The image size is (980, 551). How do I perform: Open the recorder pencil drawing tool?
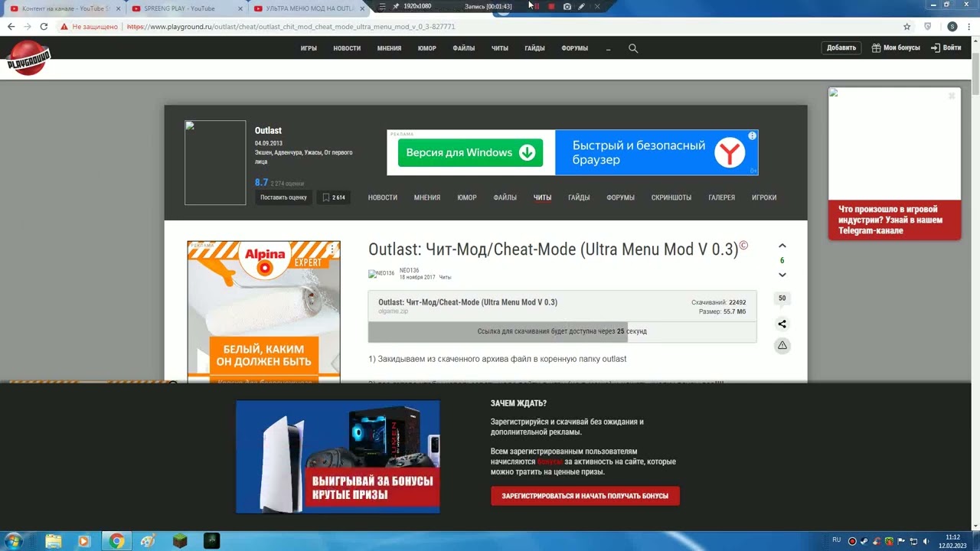(581, 6)
